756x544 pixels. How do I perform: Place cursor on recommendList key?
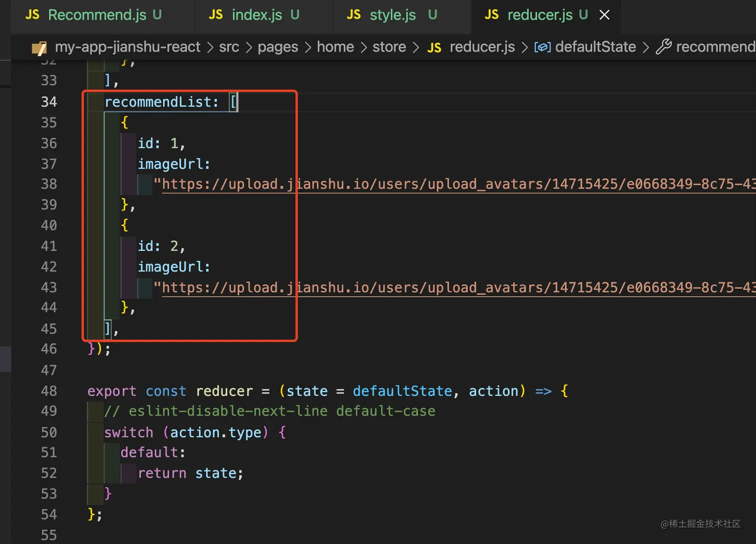click(x=157, y=102)
